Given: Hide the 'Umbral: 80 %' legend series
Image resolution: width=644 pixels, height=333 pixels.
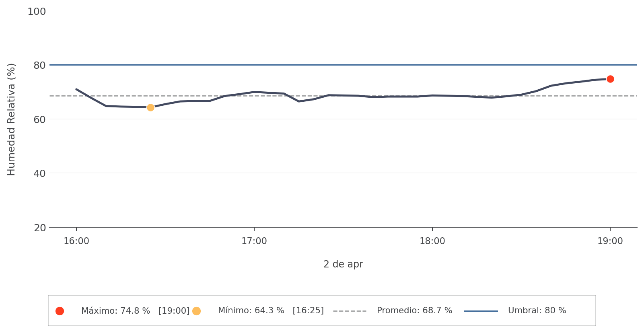Looking at the screenshot, I should click(537, 311).
